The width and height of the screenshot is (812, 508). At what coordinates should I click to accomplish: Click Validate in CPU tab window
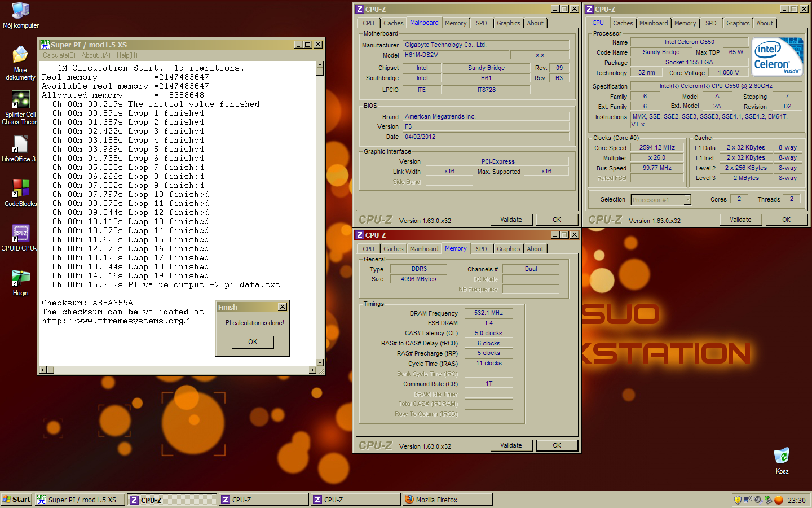tap(740, 220)
